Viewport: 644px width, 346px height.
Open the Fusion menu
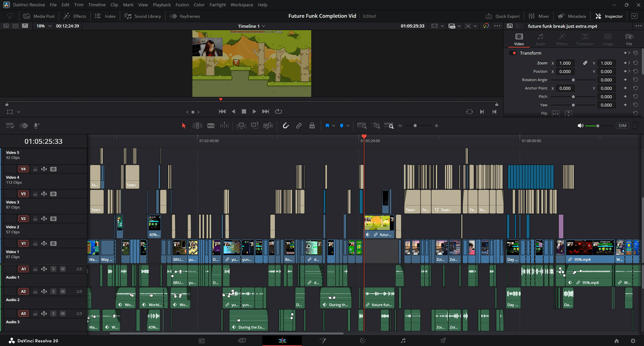click(x=182, y=5)
